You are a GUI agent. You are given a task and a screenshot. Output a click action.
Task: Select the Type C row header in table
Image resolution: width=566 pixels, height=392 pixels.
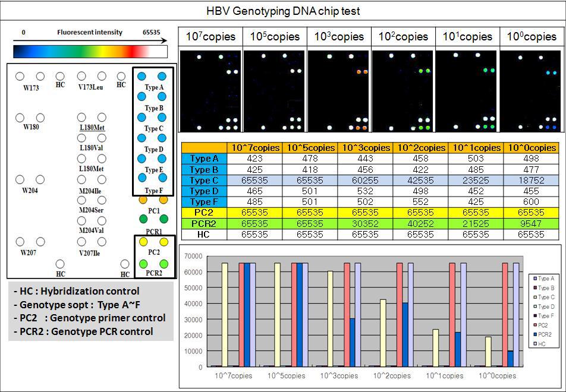coord(203,181)
